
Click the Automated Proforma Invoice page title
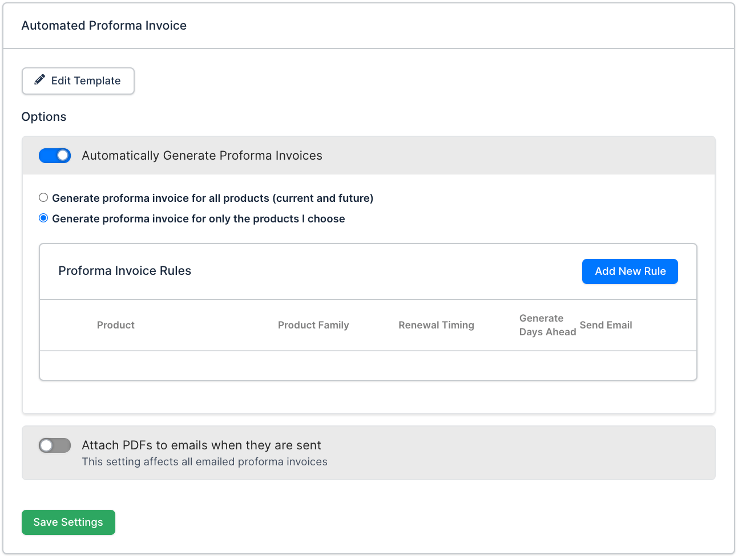click(x=104, y=26)
